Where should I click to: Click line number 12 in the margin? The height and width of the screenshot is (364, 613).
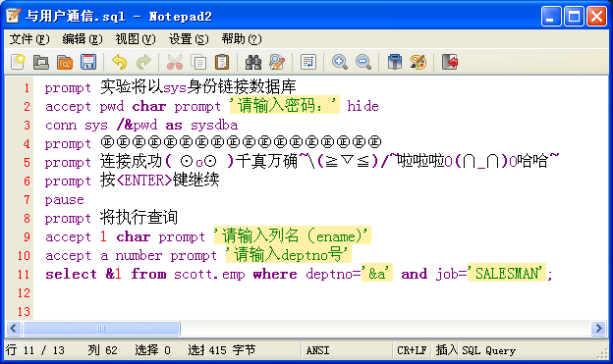coord(24,292)
